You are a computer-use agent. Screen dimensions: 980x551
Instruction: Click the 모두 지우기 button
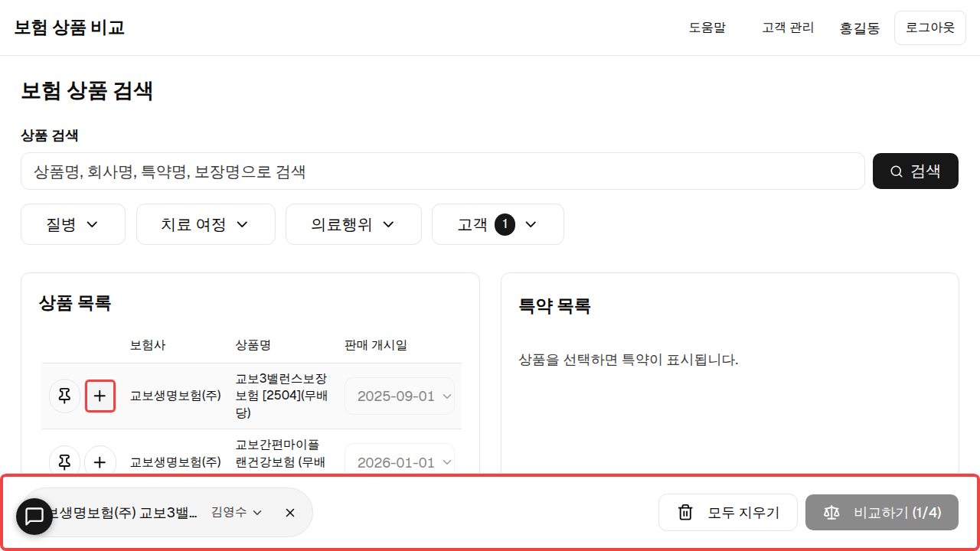tap(728, 513)
